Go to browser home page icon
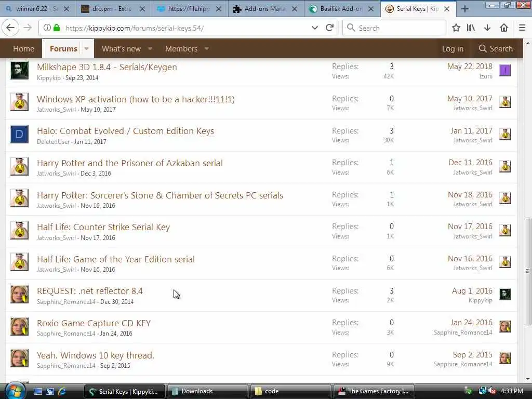The width and height of the screenshot is (532, 399). 504,28
